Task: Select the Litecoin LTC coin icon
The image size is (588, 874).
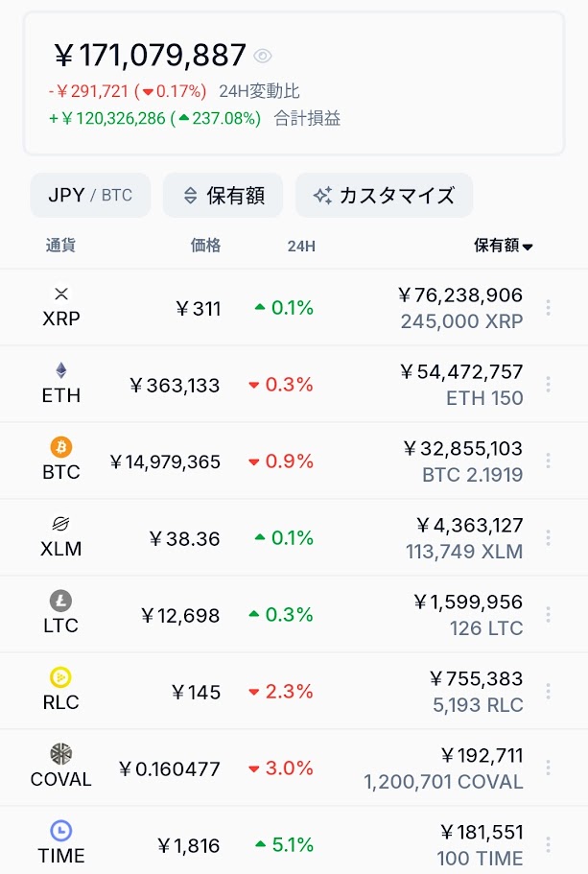Action: click(x=61, y=601)
